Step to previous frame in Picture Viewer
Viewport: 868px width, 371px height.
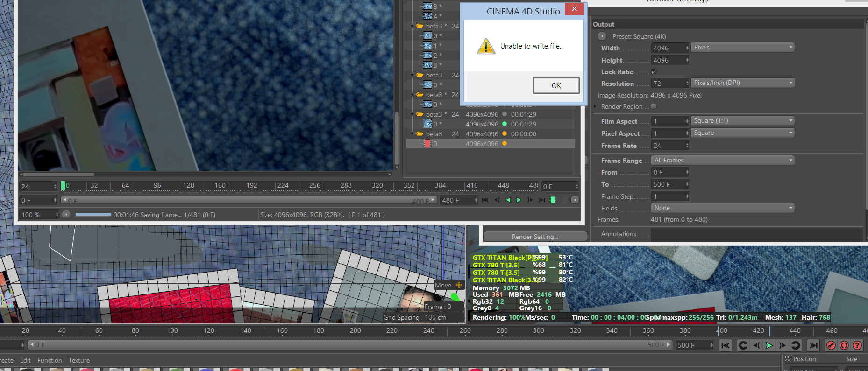[497, 200]
